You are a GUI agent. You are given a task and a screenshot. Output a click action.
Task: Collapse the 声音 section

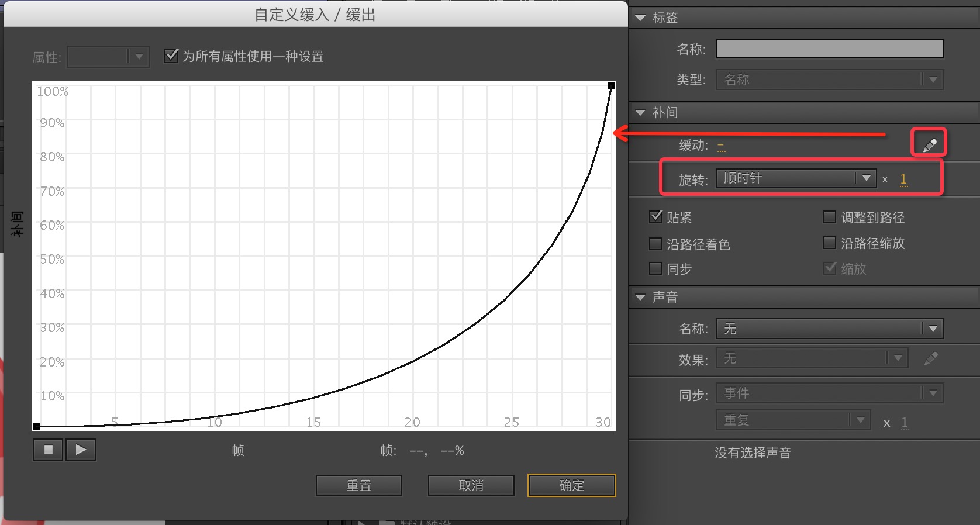pyautogui.click(x=640, y=298)
